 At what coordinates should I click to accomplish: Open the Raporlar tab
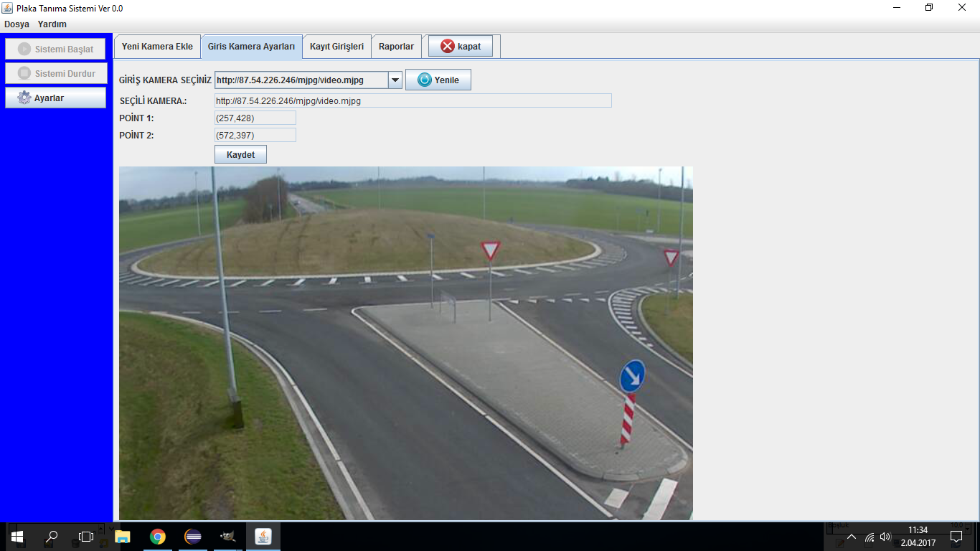tap(396, 45)
